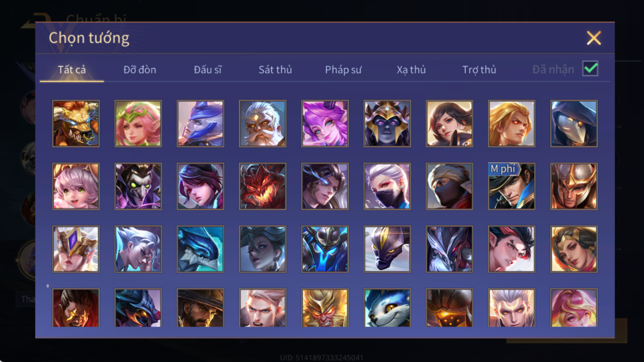The height and width of the screenshot is (362, 644).
Task: Pick the golden monkey king hero
Action: click(325, 308)
